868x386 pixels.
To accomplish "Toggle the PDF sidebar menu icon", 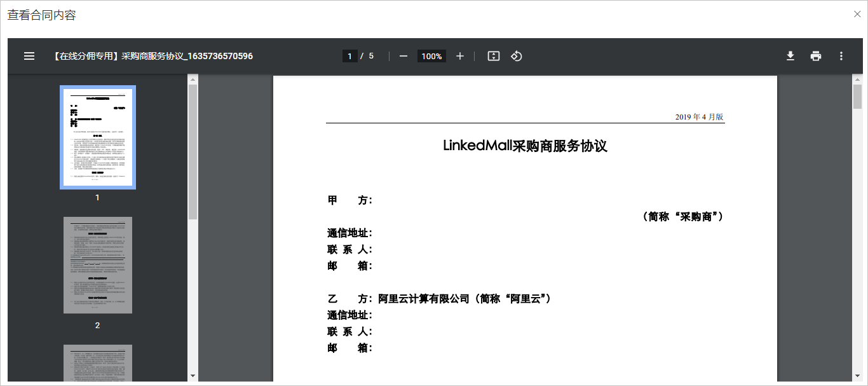I will pyautogui.click(x=29, y=56).
